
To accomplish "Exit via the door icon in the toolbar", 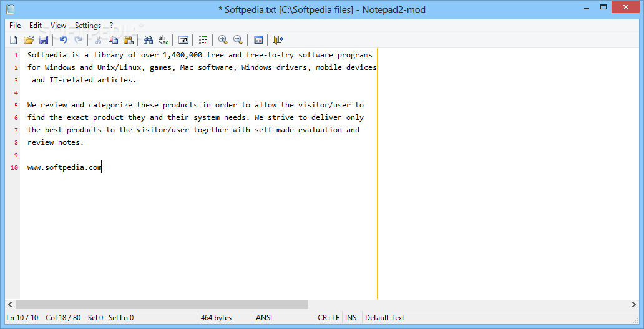I will 278,40.
